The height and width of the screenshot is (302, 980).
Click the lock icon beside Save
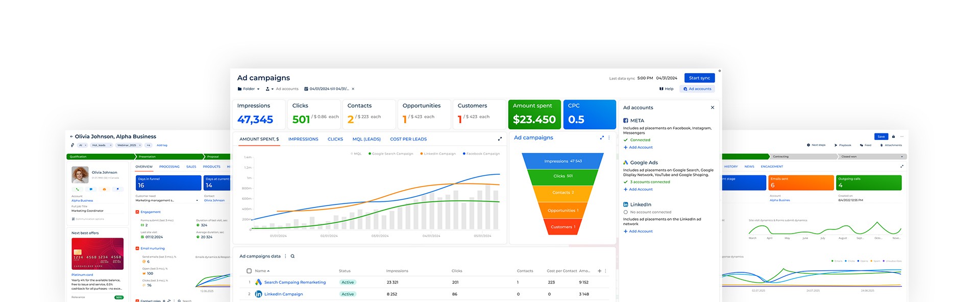tap(893, 136)
